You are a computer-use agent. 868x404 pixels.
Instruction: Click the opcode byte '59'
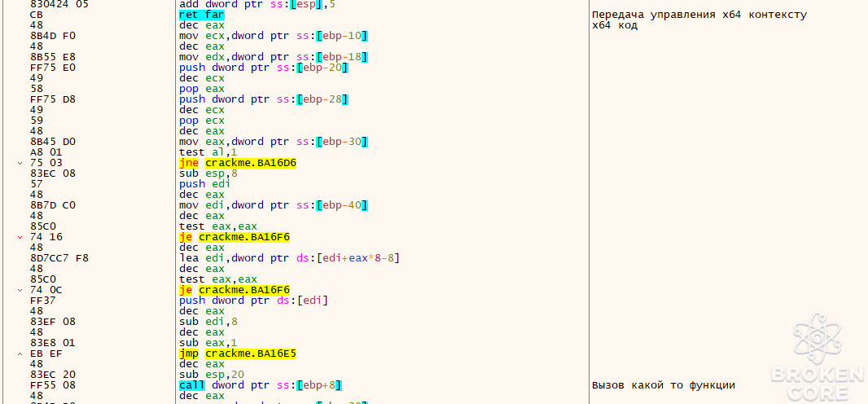point(36,121)
